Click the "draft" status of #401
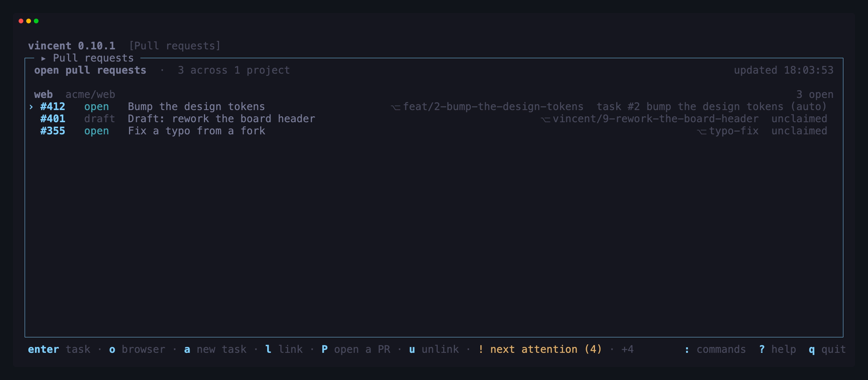Image resolution: width=868 pixels, height=380 pixels. pyautogui.click(x=99, y=119)
